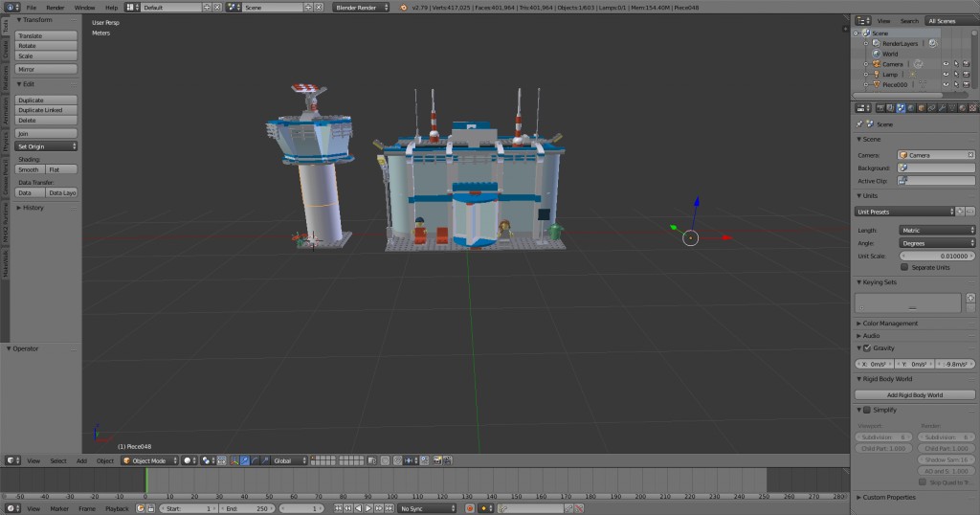This screenshot has width=980, height=515.
Task: Enable the Simplify checkbox
Action: (x=867, y=410)
